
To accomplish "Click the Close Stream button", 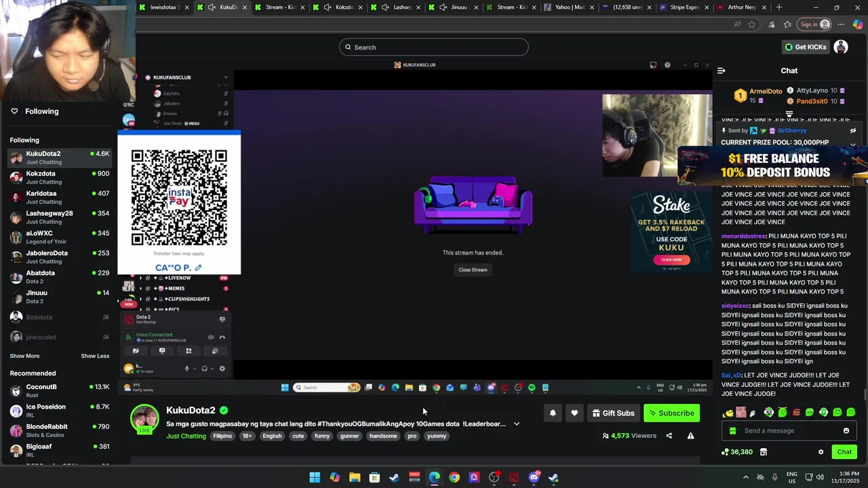I will coord(473,270).
